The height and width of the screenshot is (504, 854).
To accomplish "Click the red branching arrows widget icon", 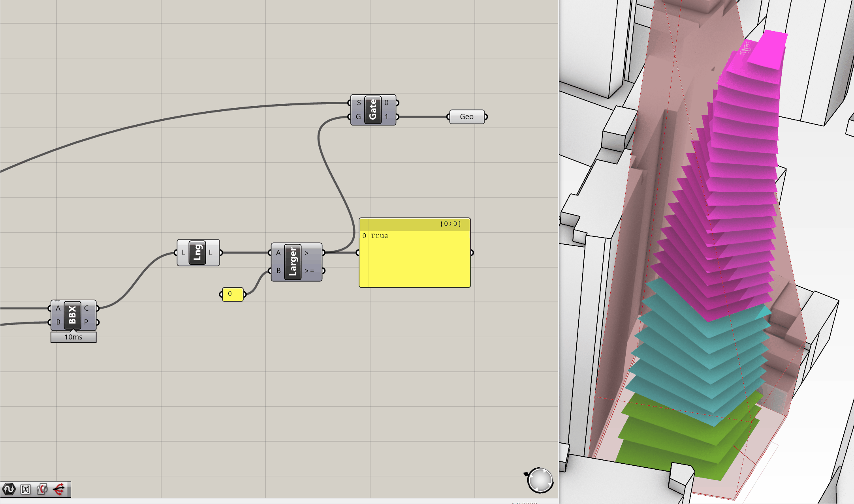I will (x=59, y=489).
